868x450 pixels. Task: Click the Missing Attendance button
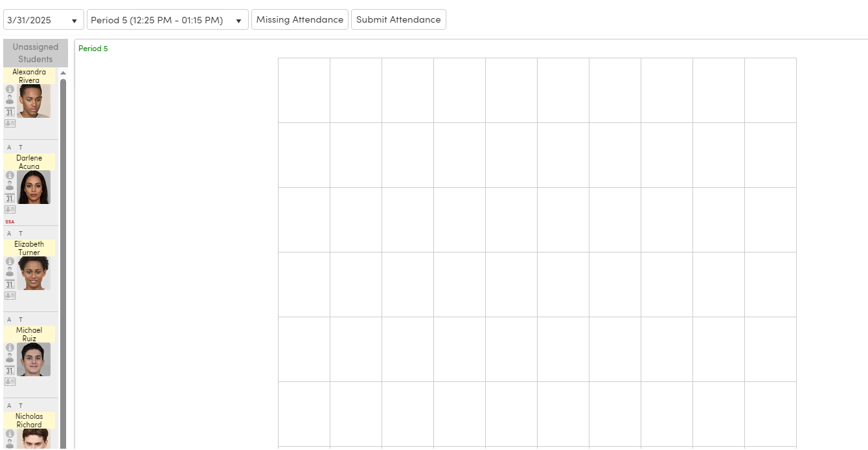click(x=300, y=19)
